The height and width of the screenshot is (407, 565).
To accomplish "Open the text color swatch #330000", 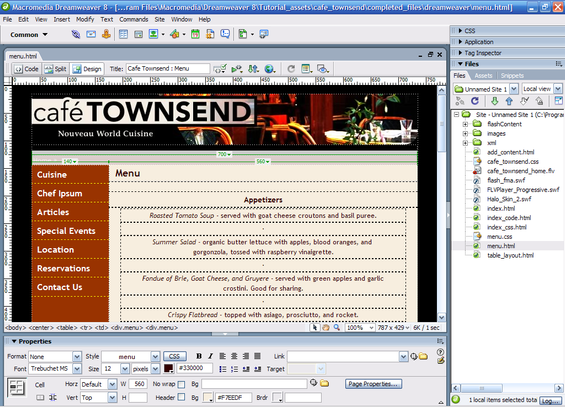I will (x=169, y=368).
